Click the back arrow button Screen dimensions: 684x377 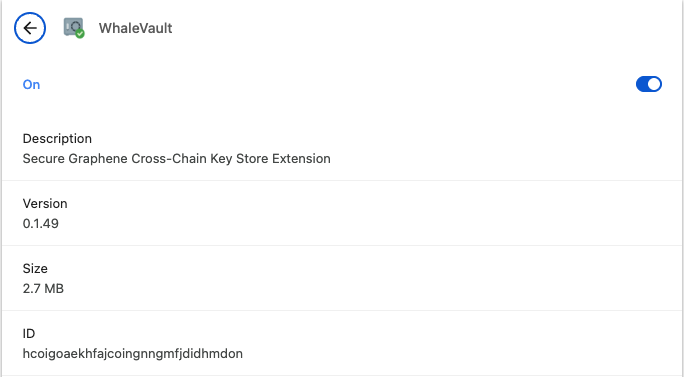pyautogui.click(x=30, y=28)
